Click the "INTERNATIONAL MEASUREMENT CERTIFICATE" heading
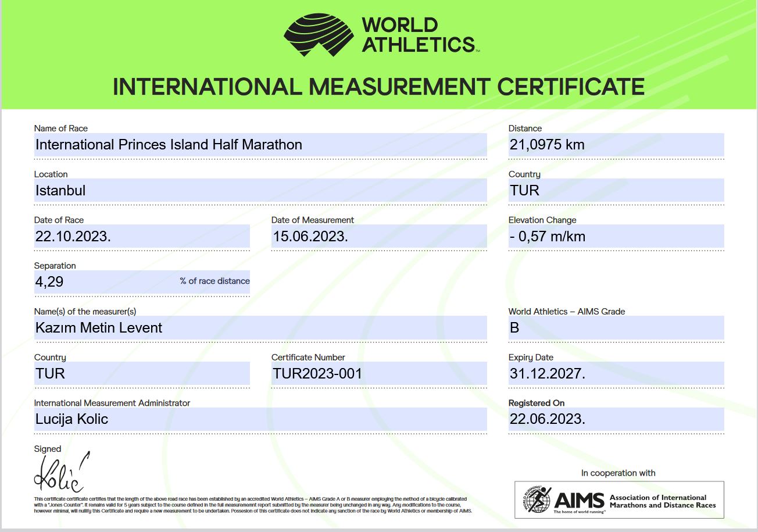 click(x=378, y=87)
